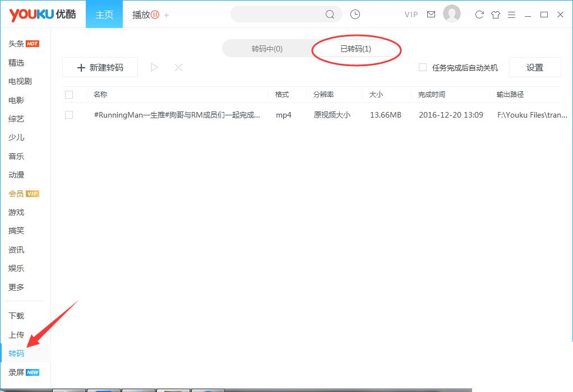The height and width of the screenshot is (392, 573).
Task: Open 动漫 category in sidebar
Action: (x=16, y=175)
